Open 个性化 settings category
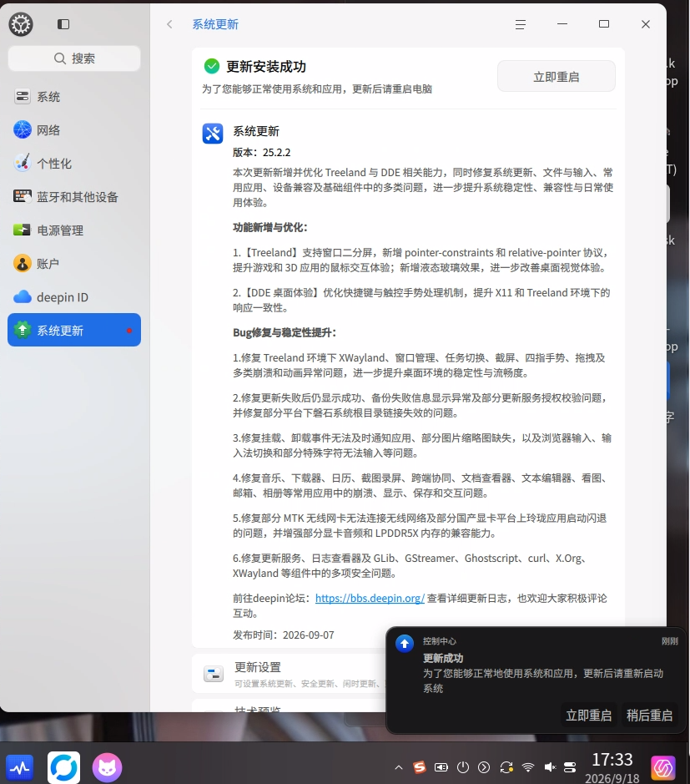Image resolution: width=690 pixels, height=784 pixels. click(x=74, y=164)
